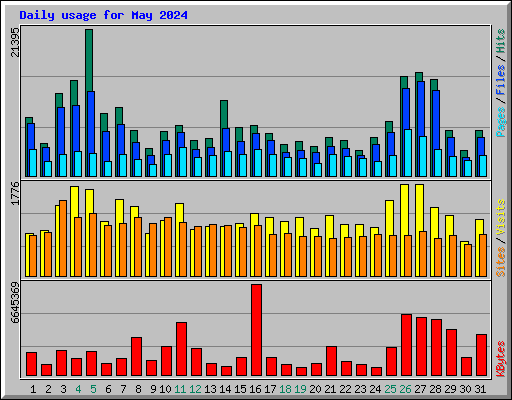Select day label 20 on x-axis
This screenshot has height=400, width=512.
tap(315, 389)
